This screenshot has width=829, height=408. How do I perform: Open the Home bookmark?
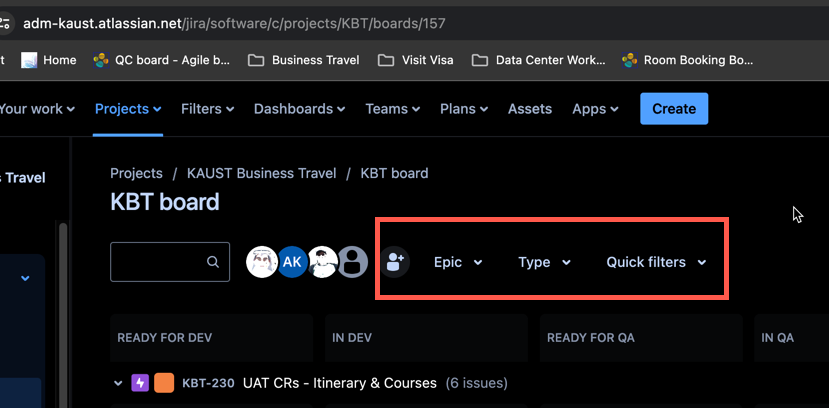pyautogui.click(x=49, y=60)
